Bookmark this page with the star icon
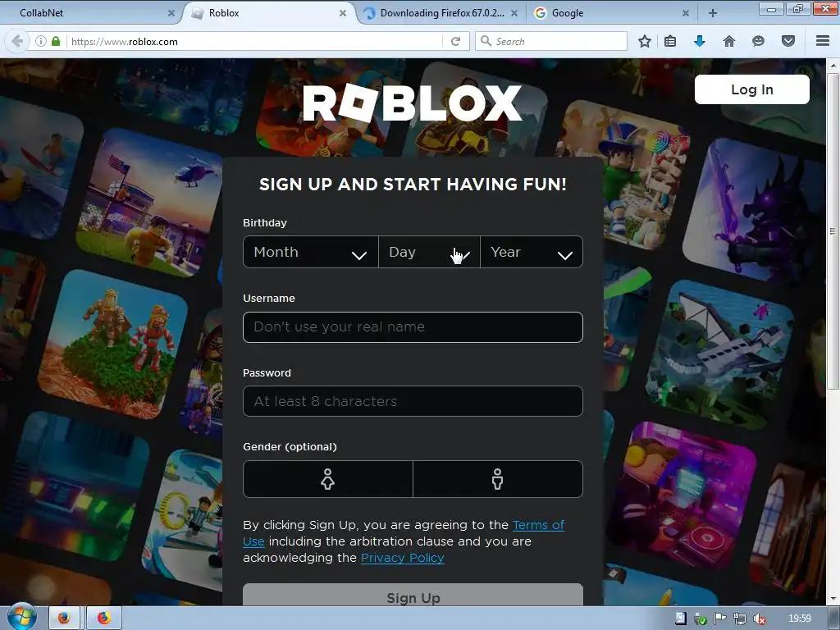 tap(645, 41)
